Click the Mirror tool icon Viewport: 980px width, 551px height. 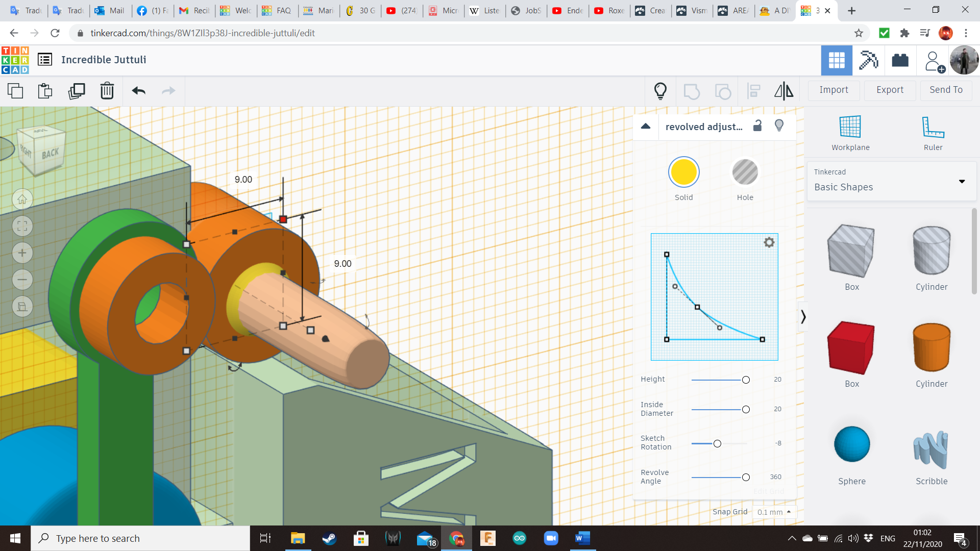783,91
